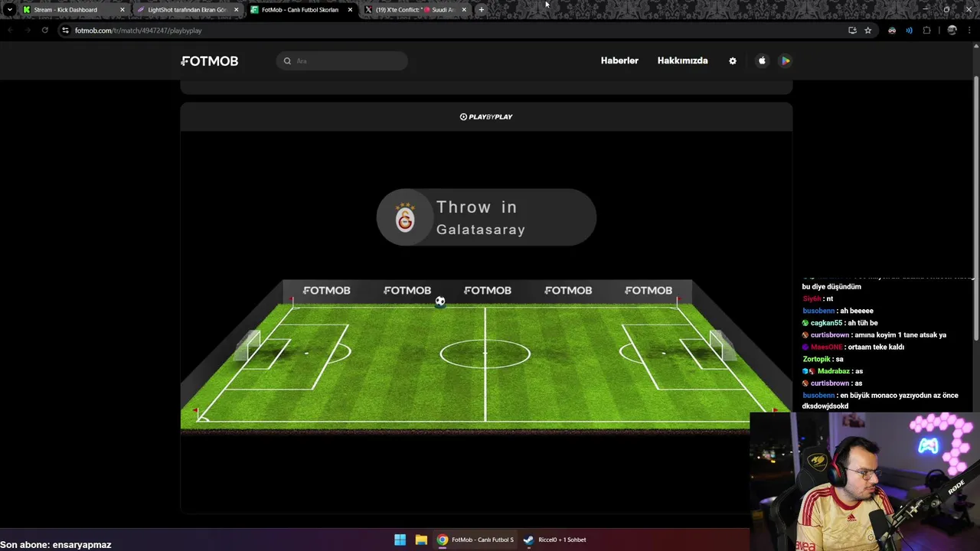Click the webcam overlay thumbnail
Image resolution: width=980 pixels, height=551 pixels.
pyautogui.click(x=865, y=482)
